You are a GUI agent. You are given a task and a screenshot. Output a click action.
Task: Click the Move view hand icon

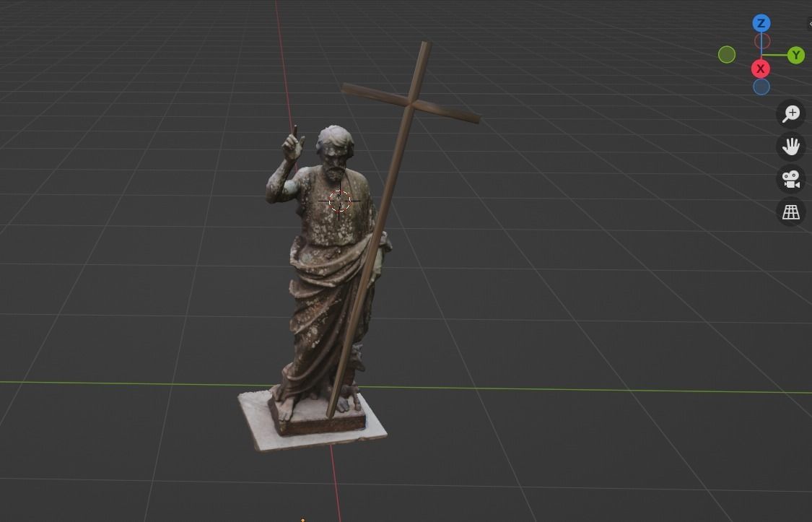point(791,146)
